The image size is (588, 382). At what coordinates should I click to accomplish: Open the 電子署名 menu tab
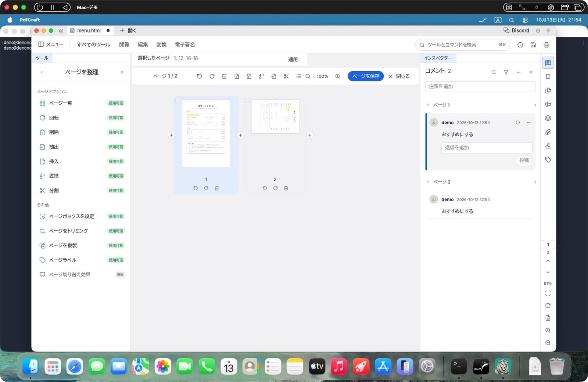coord(185,45)
